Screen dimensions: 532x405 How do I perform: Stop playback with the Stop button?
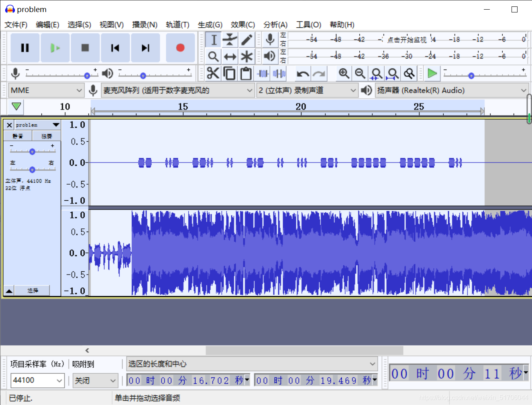[85, 48]
